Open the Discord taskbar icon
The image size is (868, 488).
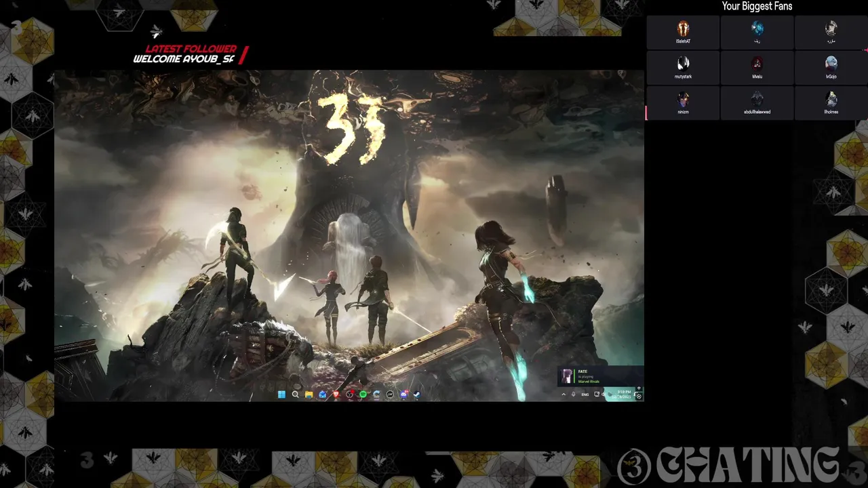tap(404, 394)
